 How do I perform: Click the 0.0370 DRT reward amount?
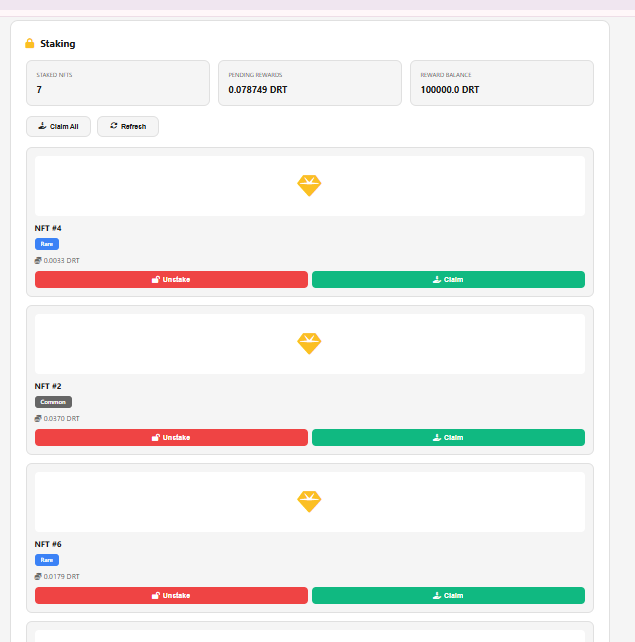61,418
